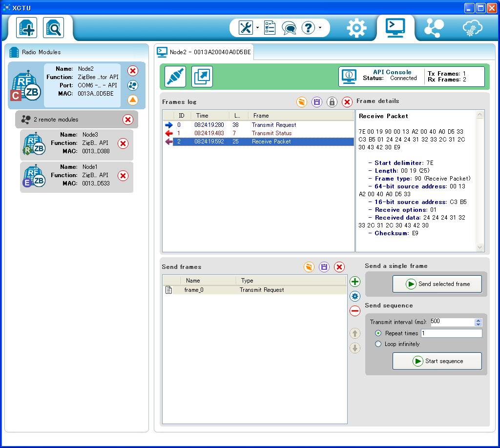This screenshot has width=500, height=448.
Task: Open the Tools wrench icon
Action: (246, 28)
